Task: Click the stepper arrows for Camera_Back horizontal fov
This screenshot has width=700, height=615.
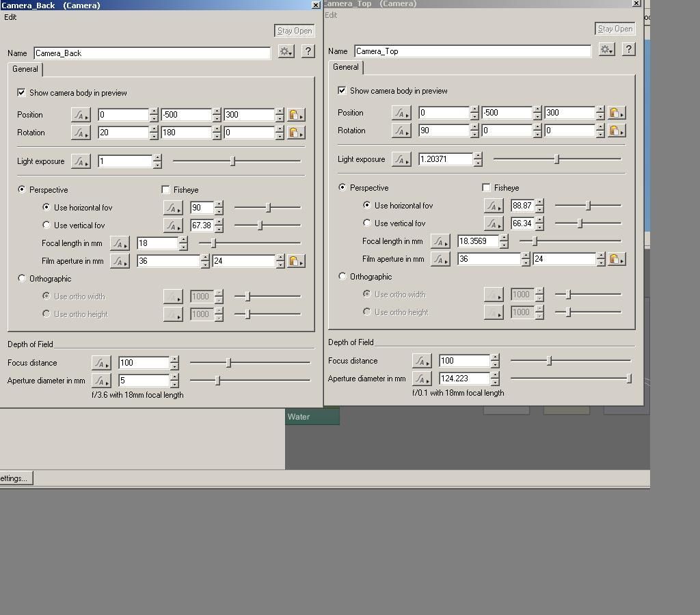Action: 219,208
